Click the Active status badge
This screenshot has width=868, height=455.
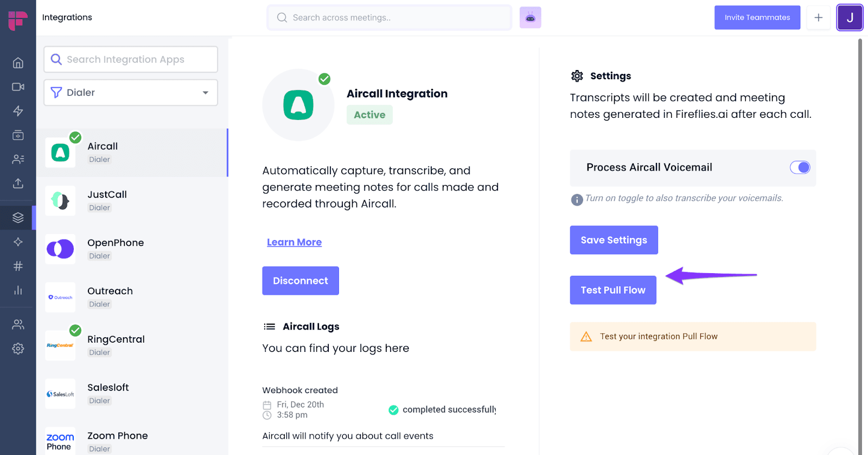click(369, 115)
